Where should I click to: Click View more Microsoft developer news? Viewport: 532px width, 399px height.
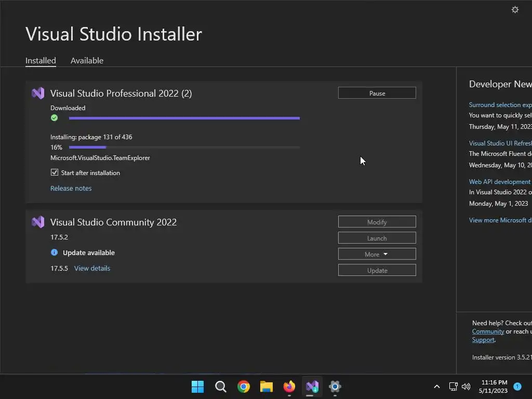[x=500, y=220]
